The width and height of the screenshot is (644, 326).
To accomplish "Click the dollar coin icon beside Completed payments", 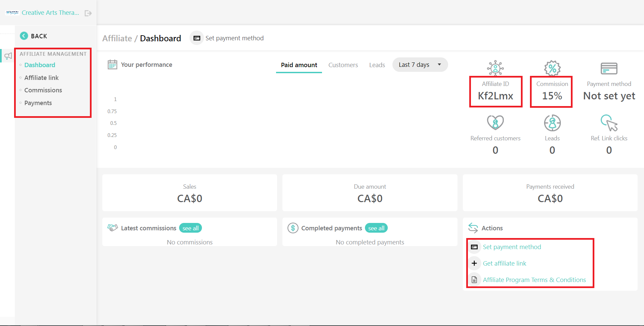I will coord(293,228).
